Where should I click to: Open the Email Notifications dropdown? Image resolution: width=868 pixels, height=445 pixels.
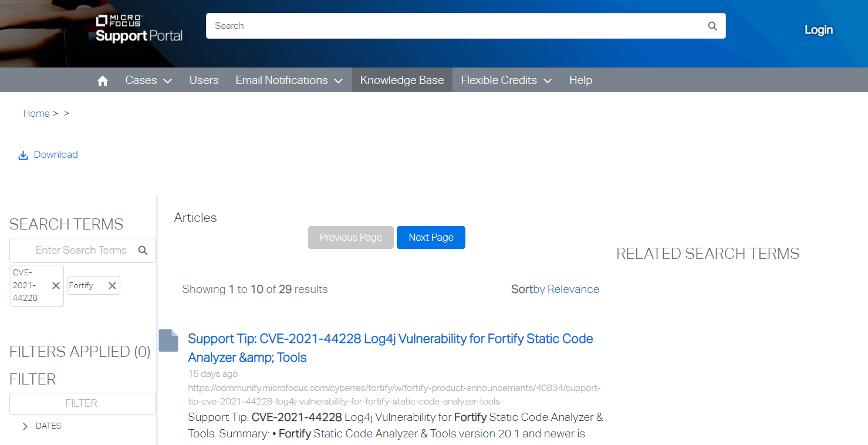pos(289,80)
